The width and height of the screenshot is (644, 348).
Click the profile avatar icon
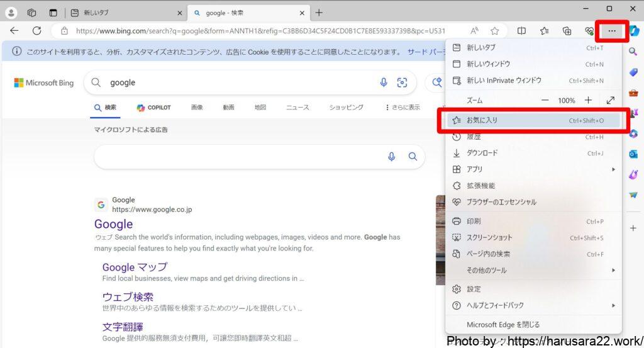(x=11, y=13)
